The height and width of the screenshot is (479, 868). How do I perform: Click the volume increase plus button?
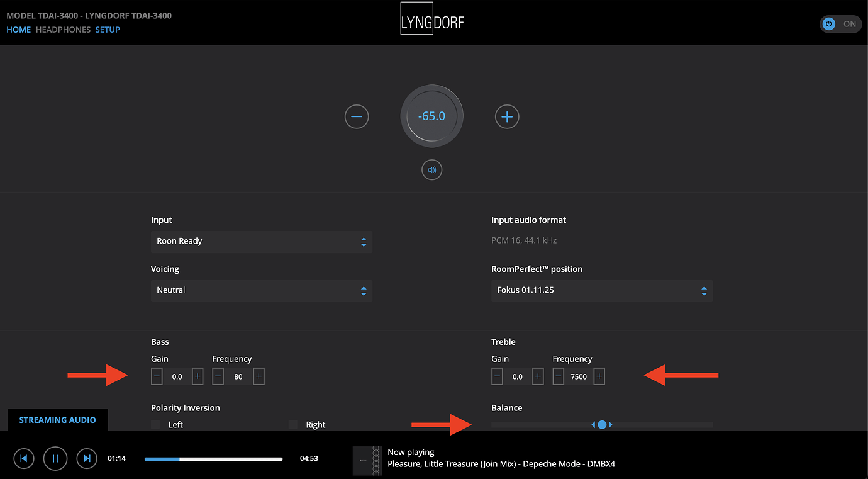tap(507, 116)
